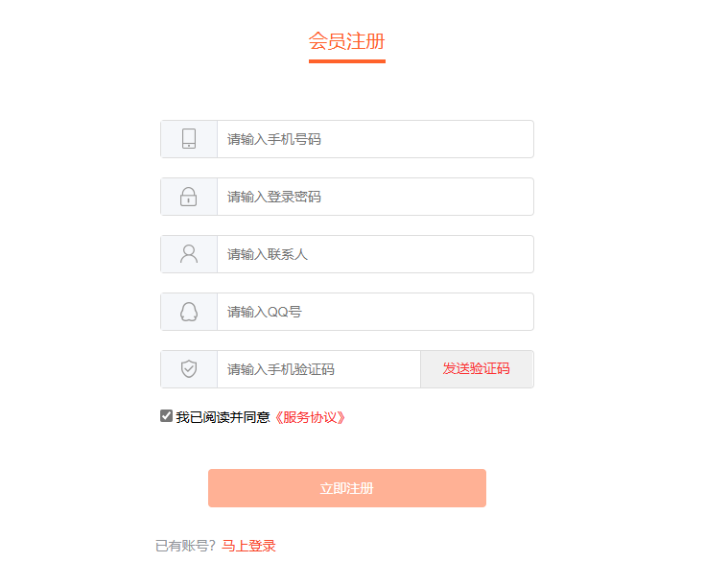Screen dimensions: 728x562
Task: Click the 我已阅读并同意 checkbox label
Action: click(x=223, y=417)
